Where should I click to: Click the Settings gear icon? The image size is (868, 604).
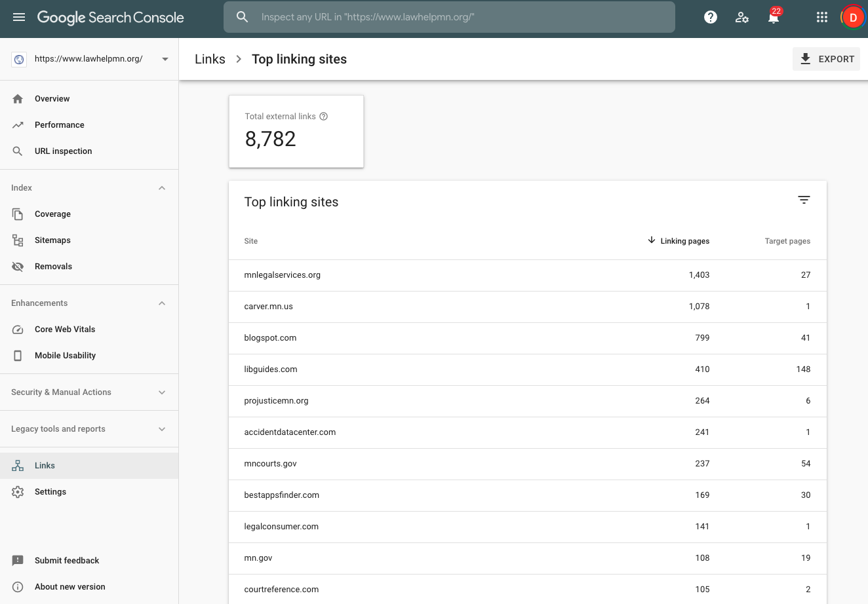coord(18,492)
